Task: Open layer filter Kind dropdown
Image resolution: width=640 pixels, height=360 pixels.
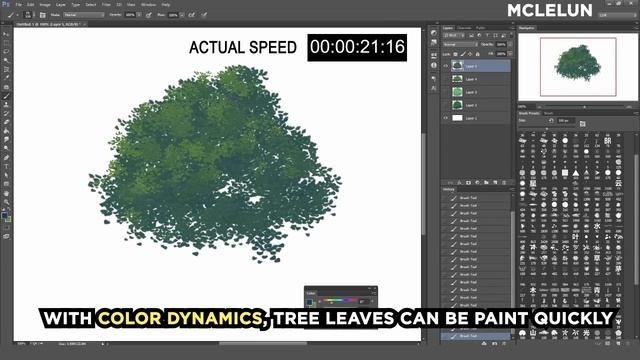Action: coord(453,36)
